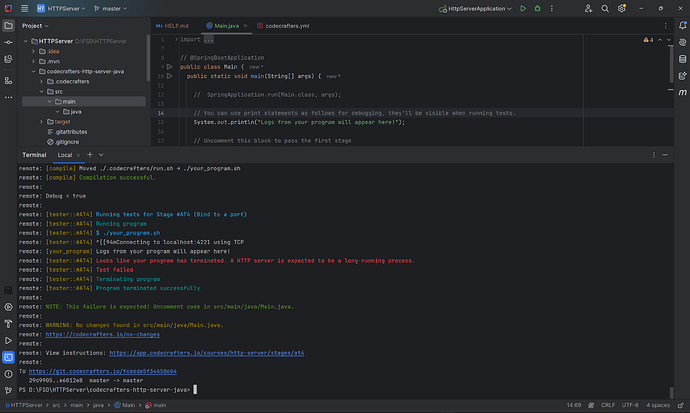Select the .gitattributes file

click(x=67, y=132)
